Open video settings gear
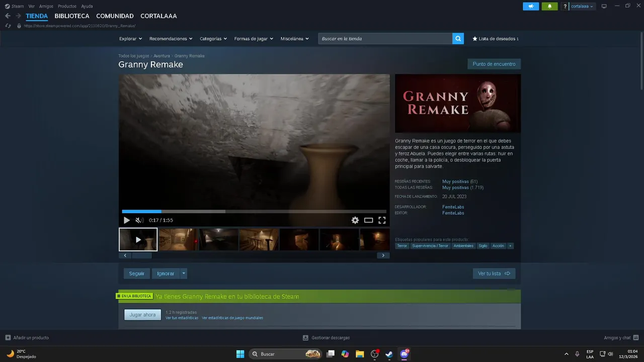Viewport: 644px width, 362px height. click(x=355, y=220)
